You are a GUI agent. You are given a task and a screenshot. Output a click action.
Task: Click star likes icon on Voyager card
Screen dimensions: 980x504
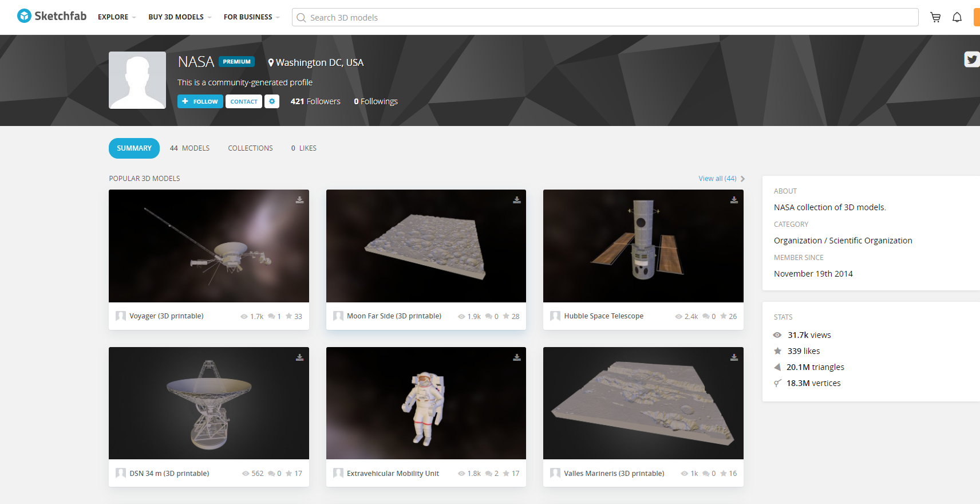[x=289, y=316]
